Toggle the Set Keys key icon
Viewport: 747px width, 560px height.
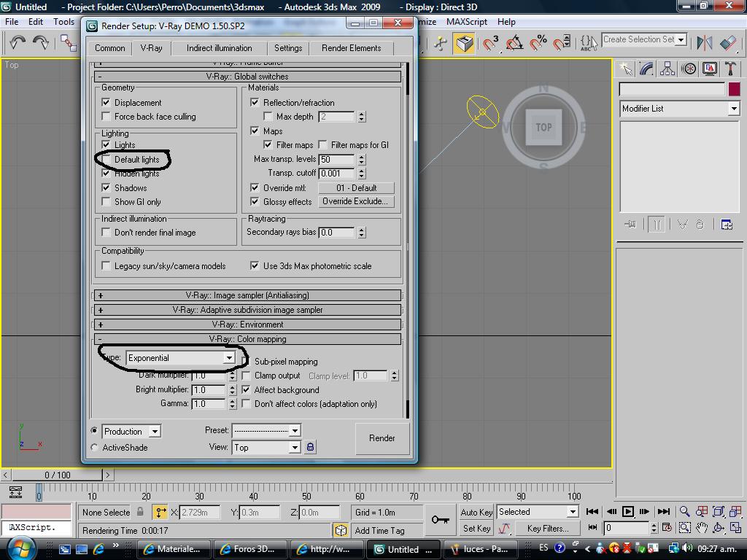(x=440, y=520)
